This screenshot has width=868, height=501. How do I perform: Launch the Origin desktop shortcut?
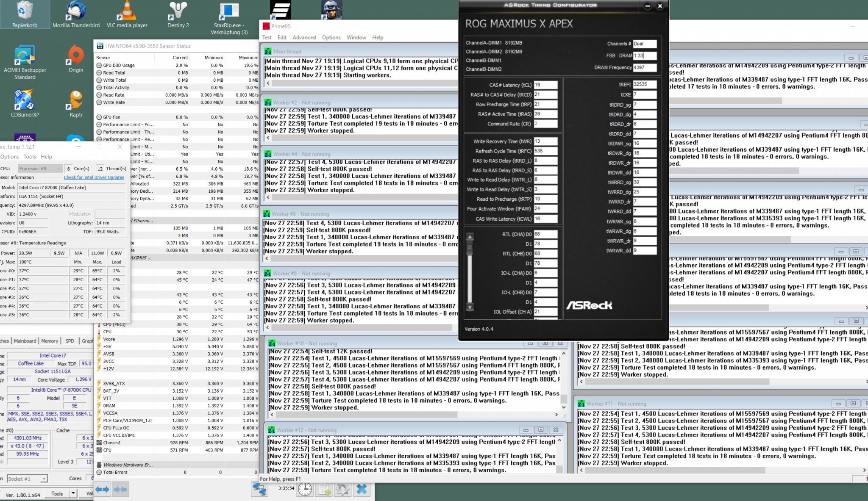pos(76,58)
